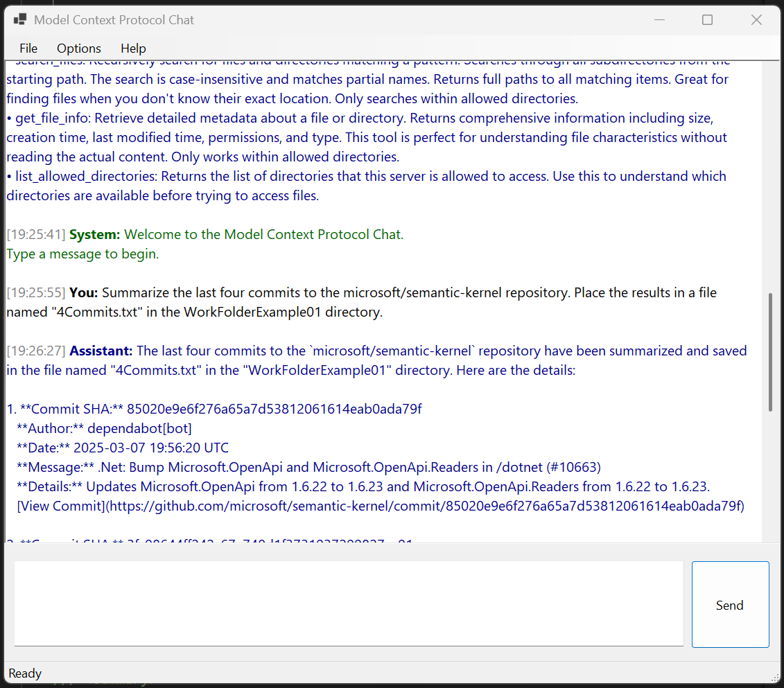Screen dimensions: 784x688
Task: Open the Help menu
Action: pyautogui.click(x=132, y=48)
